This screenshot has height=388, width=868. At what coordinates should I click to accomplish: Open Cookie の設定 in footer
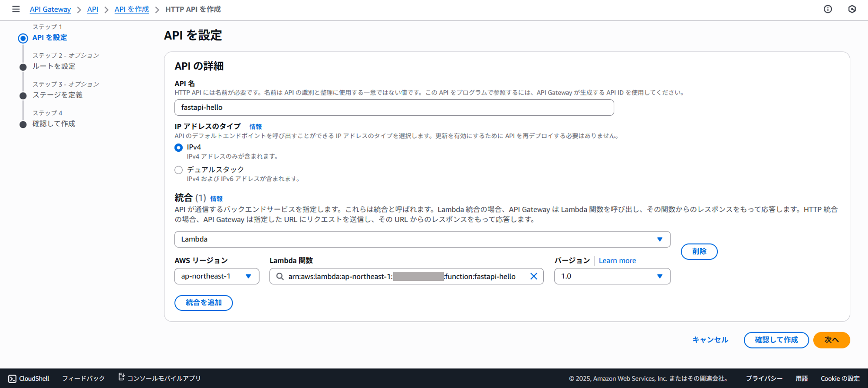840,378
